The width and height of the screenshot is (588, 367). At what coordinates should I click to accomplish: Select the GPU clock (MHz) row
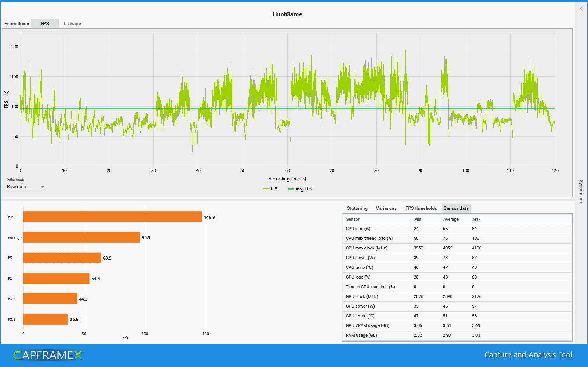pyautogui.click(x=457, y=297)
